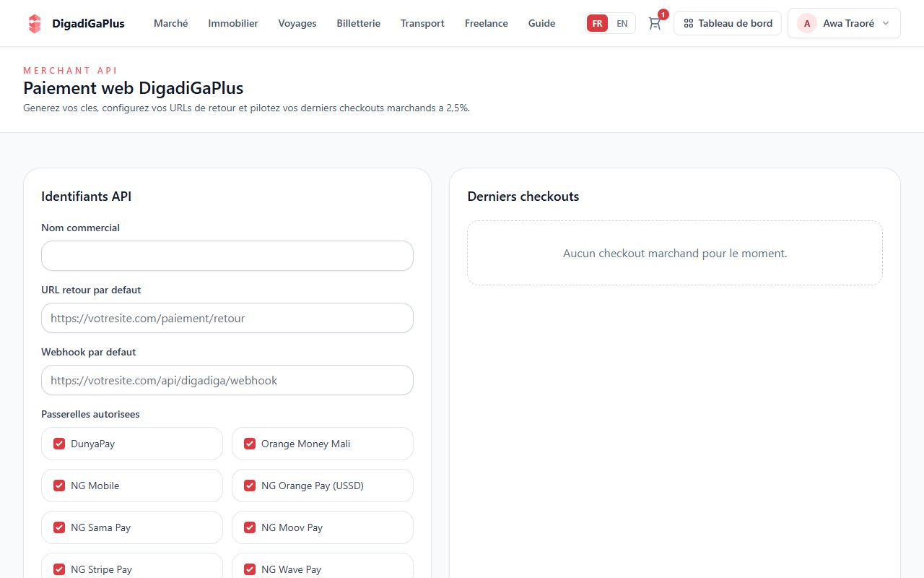Switch language to EN
The width and height of the screenshot is (924, 578).
click(x=622, y=23)
